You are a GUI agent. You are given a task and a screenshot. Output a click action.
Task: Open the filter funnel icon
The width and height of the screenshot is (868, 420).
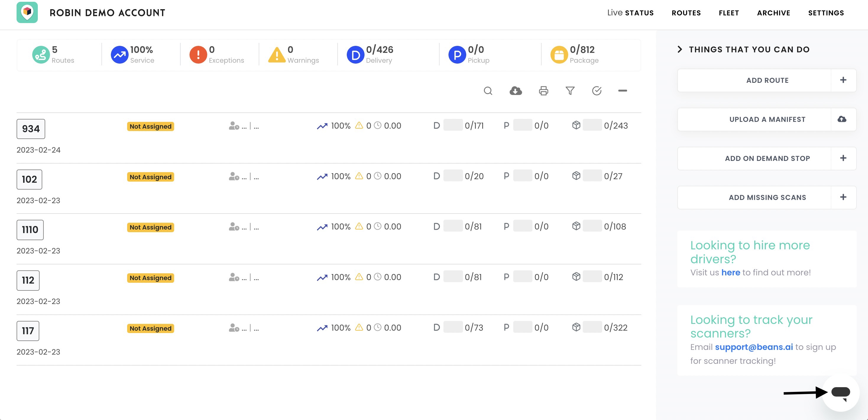[x=570, y=91]
